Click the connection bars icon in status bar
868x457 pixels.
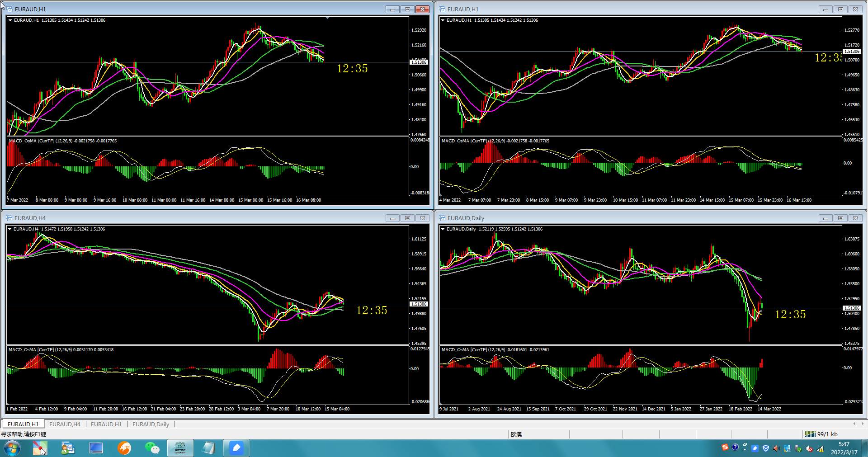(x=810, y=434)
